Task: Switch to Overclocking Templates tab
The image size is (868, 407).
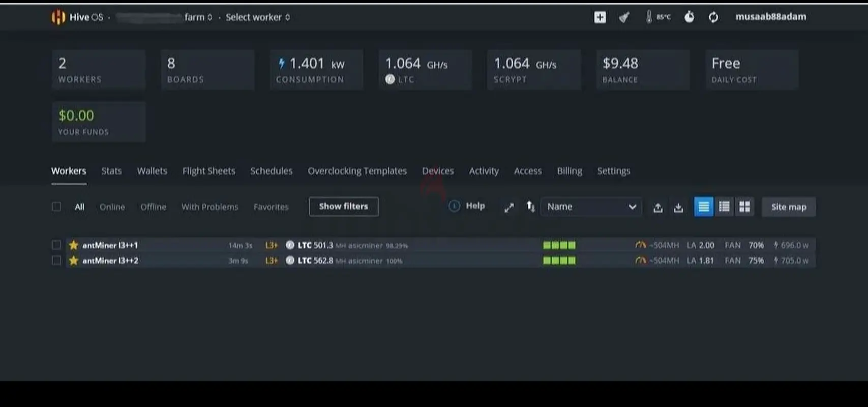Action: (357, 171)
